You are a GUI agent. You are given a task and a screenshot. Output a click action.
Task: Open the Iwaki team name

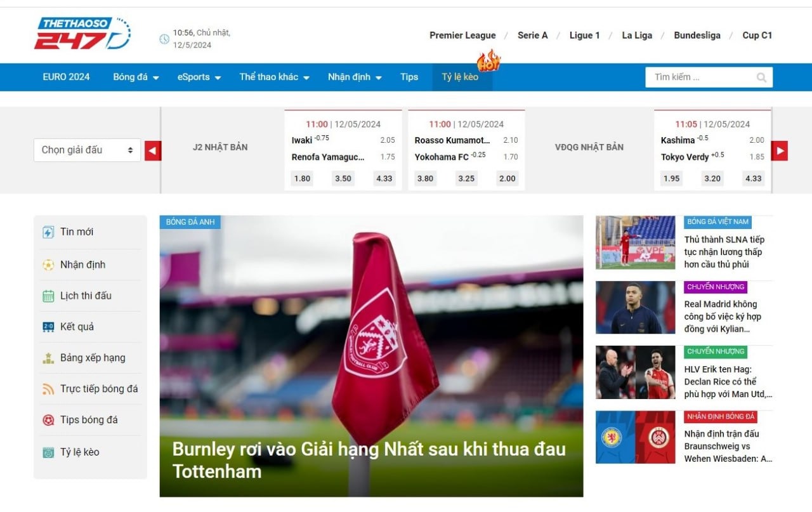(x=302, y=140)
